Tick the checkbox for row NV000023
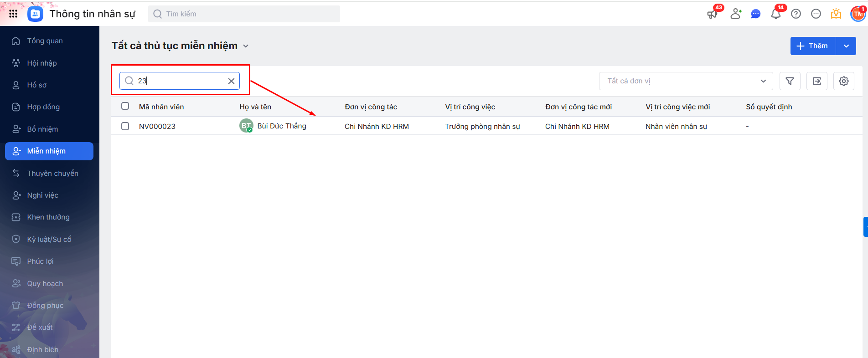Screen dimensions: 868x358 tap(125, 126)
